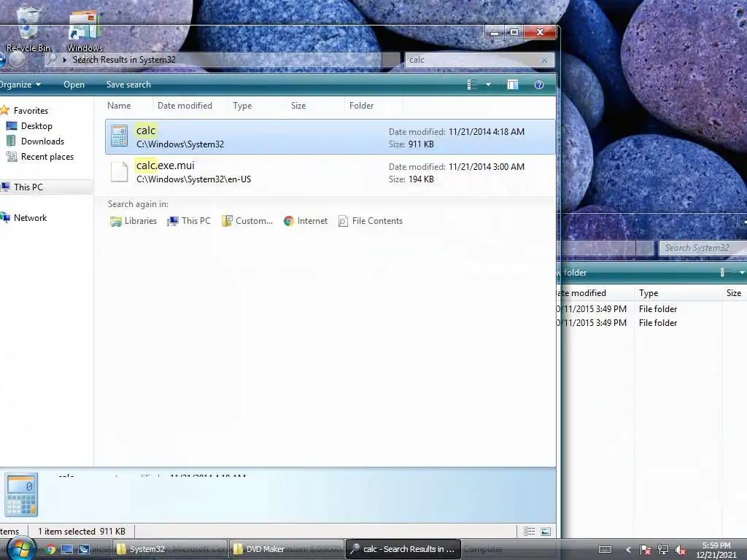This screenshot has height=560, width=747.
Task: Switch to details view via status bar icon
Action: point(530,531)
